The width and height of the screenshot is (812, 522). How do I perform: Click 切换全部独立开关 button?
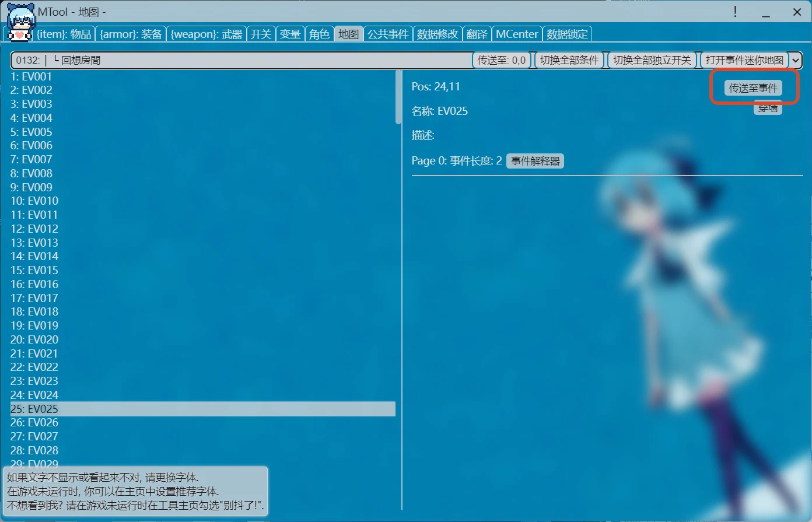tap(652, 60)
